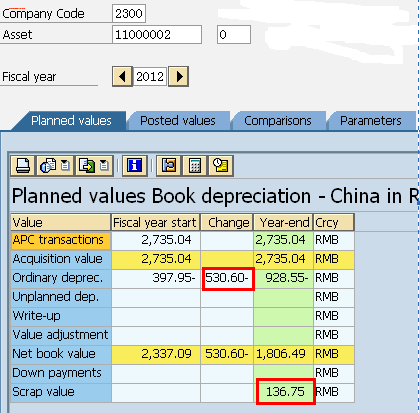Open the Parameters tab
This screenshot has width=420, height=413.
pyautogui.click(x=371, y=121)
